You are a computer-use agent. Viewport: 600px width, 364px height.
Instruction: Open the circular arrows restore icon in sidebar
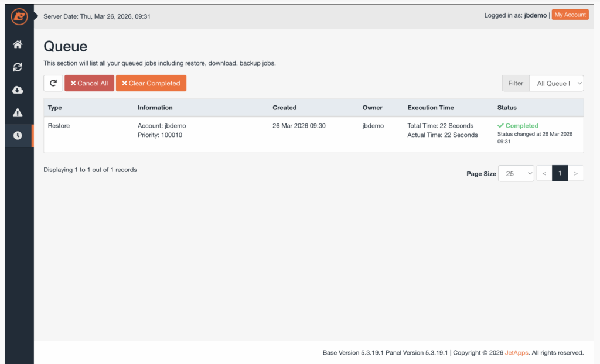click(x=18, y=67)
